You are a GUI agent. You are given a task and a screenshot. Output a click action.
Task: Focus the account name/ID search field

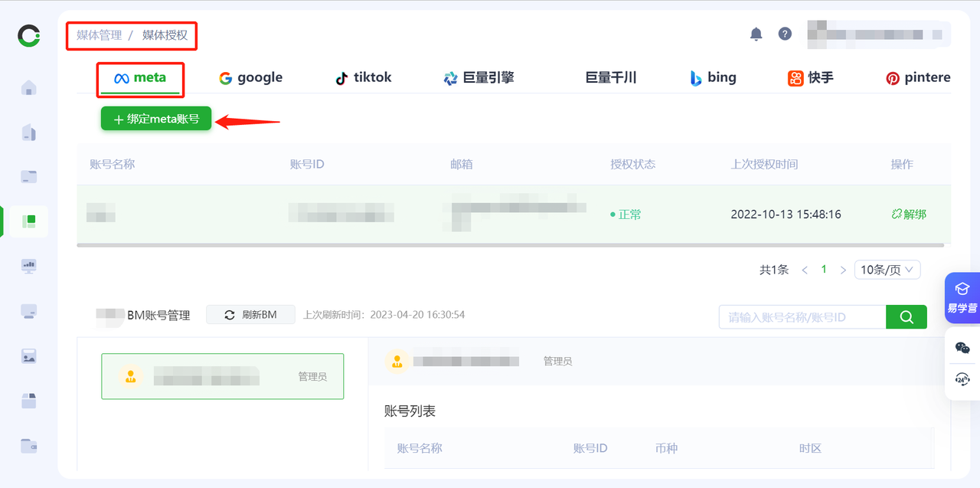coord(802,316)
